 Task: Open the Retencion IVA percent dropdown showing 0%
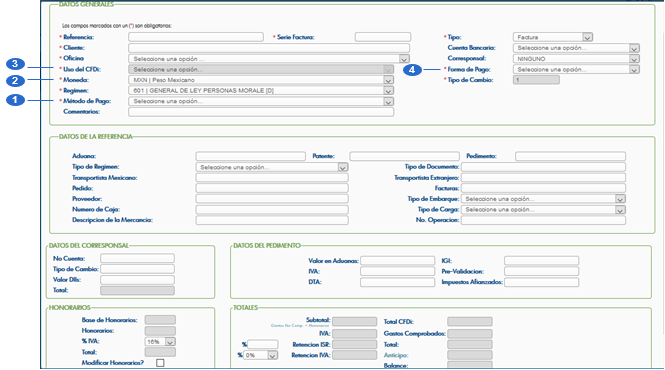point(261,355)
